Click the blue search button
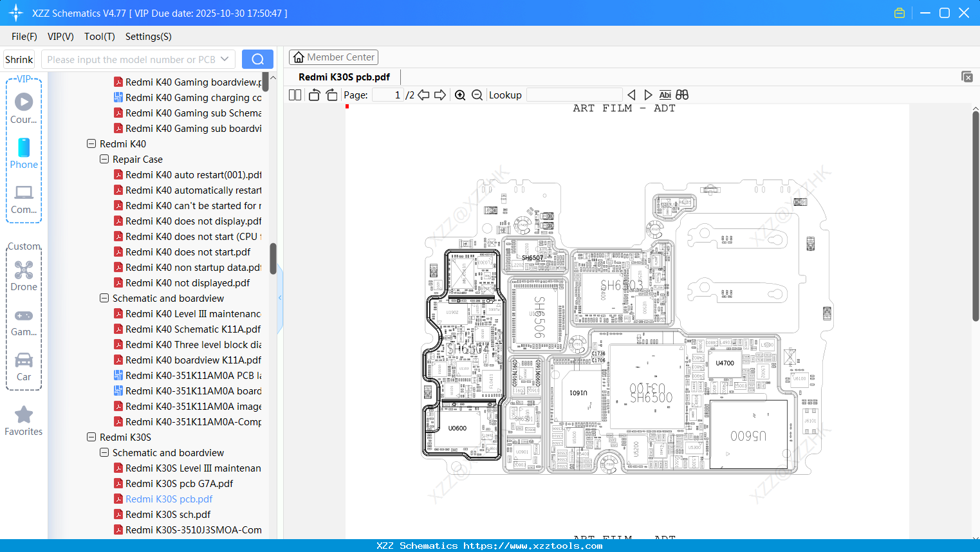The image size is (980, 552). tap(257, 59)
